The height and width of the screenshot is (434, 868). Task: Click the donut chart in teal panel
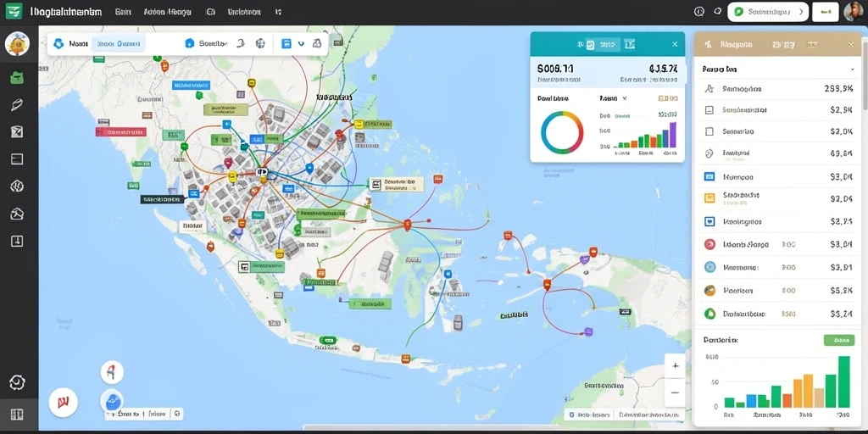[562, 132]
